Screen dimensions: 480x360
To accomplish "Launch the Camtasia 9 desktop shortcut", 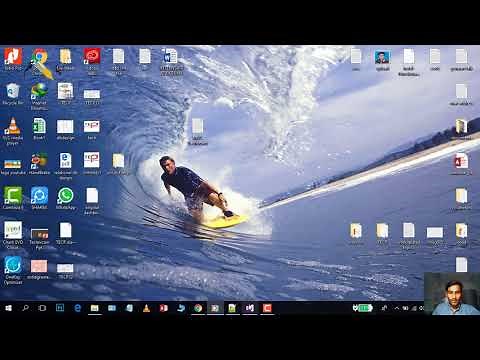I will point(13,198).
